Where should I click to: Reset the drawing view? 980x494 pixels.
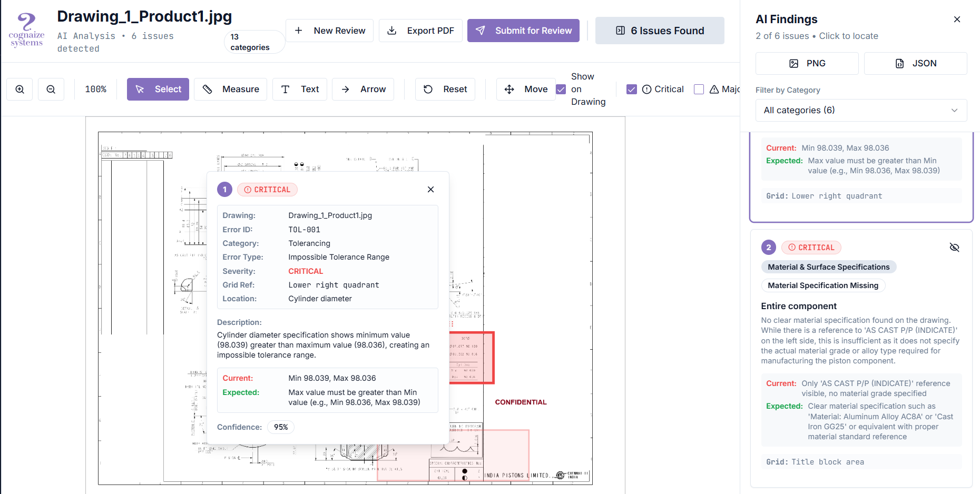click(x=445, y=89)
